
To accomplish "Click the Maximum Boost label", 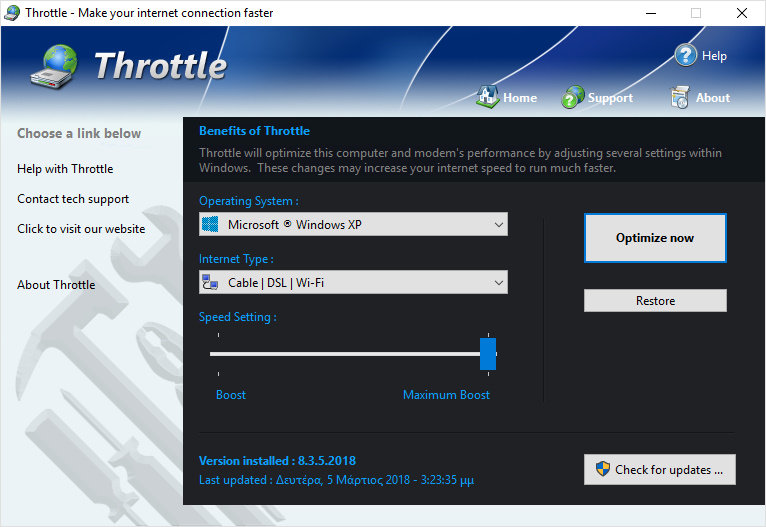I will coord(446,395).
